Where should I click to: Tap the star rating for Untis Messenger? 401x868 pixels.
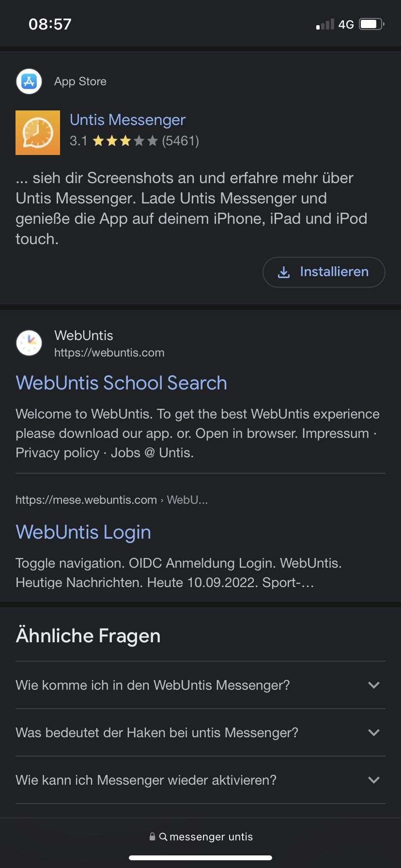click(x=125, y=141)
